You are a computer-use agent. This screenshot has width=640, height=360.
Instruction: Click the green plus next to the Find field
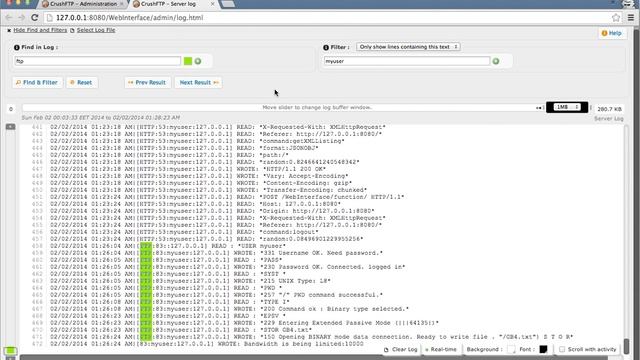[198, 61]
